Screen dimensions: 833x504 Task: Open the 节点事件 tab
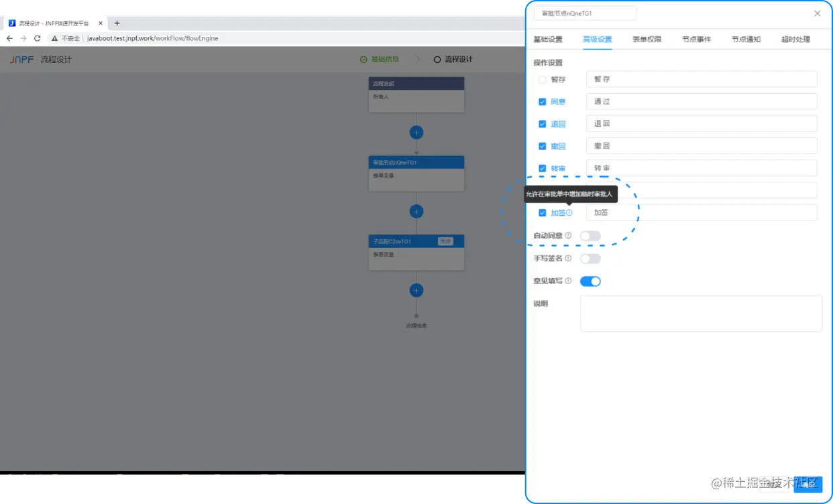pos(697,40)
